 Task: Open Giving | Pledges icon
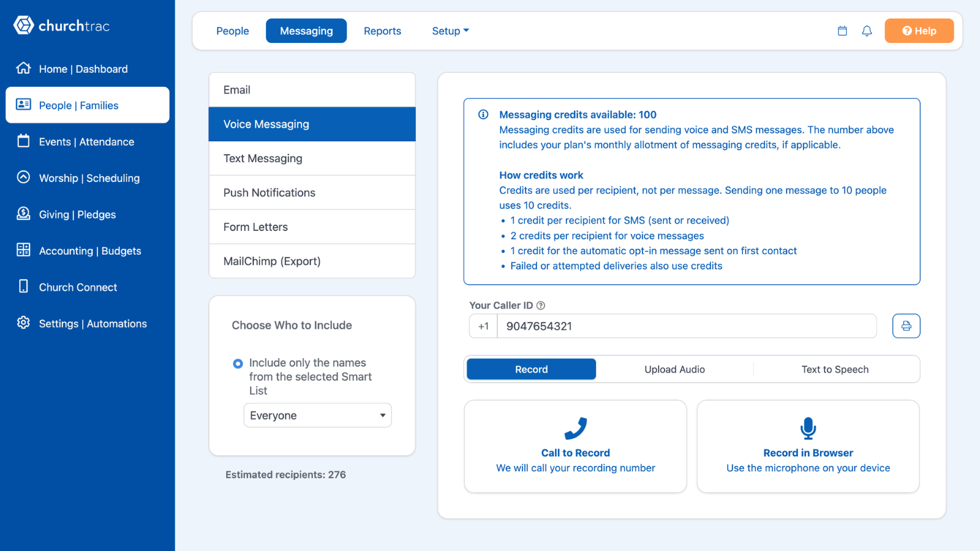click(23, 214)
